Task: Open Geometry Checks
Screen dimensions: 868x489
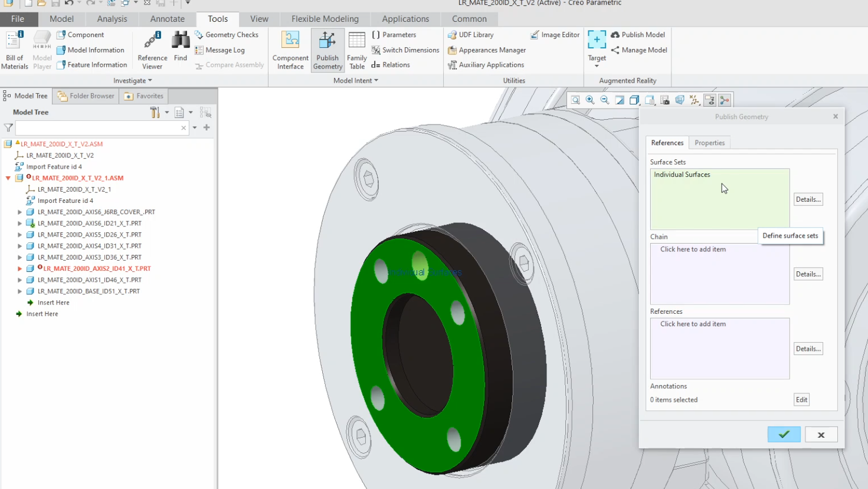Action: pos(227,35)
